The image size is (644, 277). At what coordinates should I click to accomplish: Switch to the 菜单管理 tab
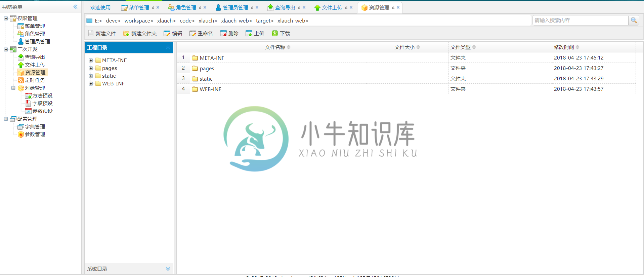tap(139, 7)
